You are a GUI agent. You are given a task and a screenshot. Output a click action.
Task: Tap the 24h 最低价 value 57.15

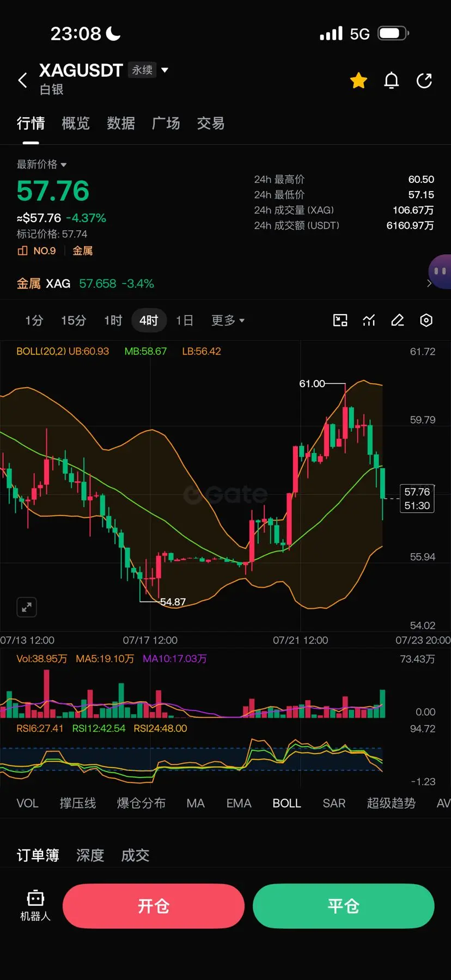click(x=421, y=194)
